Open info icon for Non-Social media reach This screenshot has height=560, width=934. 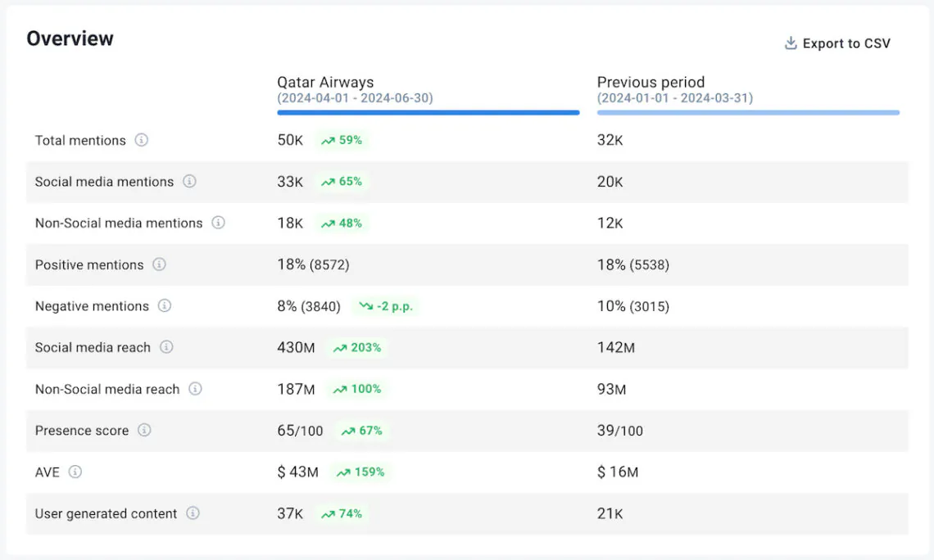coord(195,389)
